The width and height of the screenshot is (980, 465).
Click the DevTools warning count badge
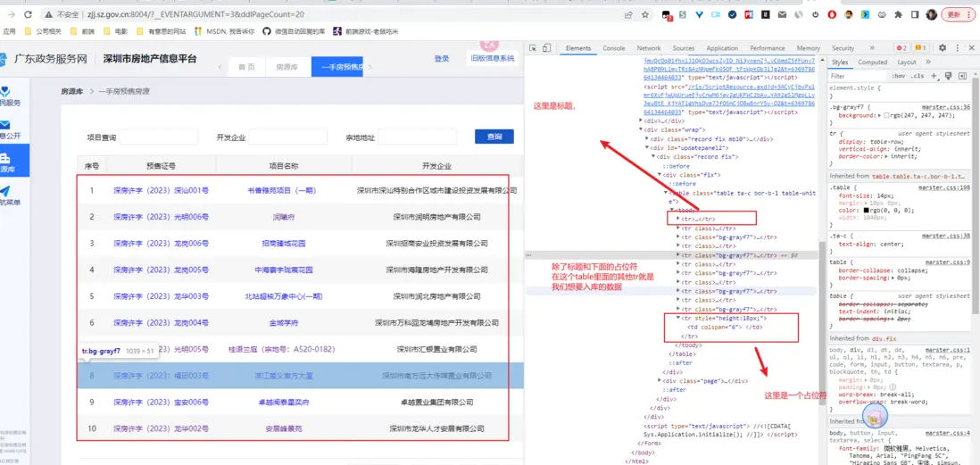click(x=920, y=48)
